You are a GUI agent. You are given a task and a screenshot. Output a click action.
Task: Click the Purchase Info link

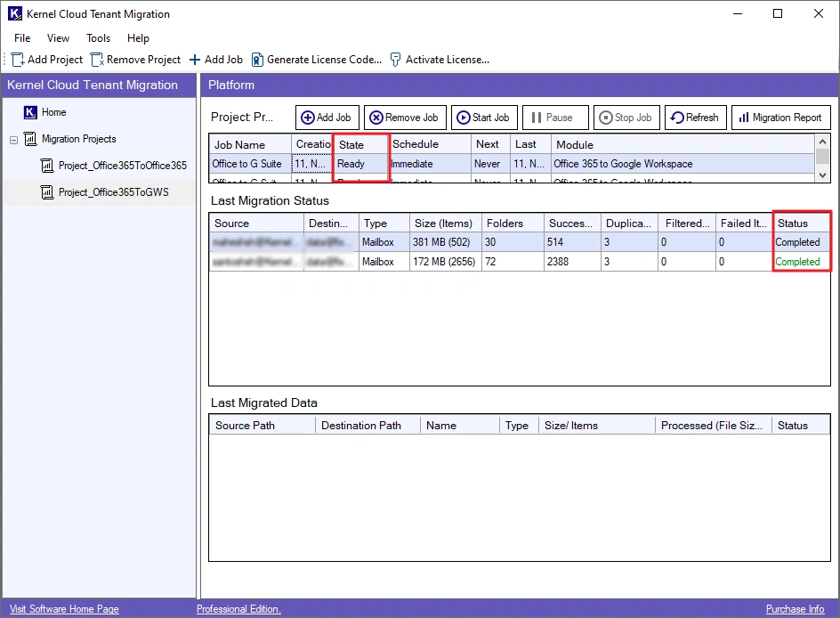coord(795,609)
